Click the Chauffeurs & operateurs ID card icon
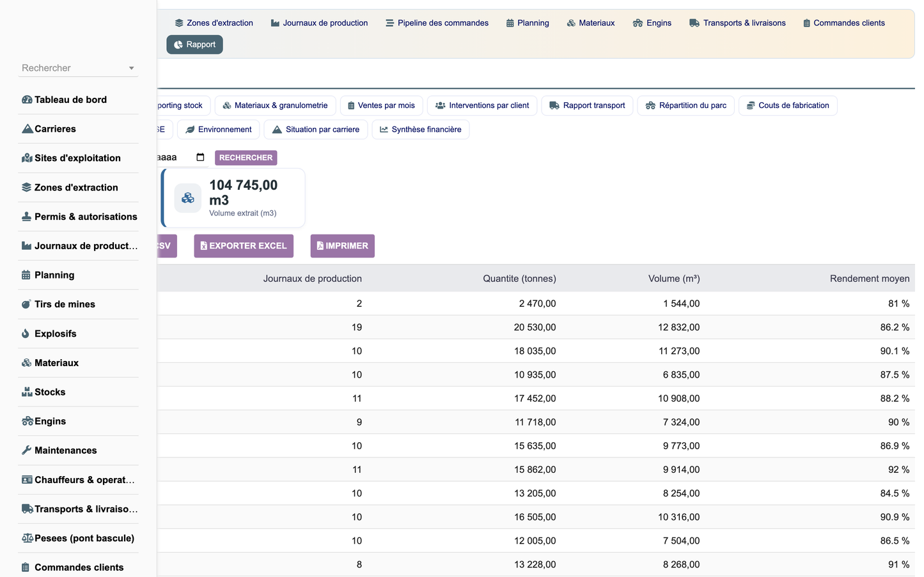The width and height of the screenshot is (924, 577). point(27,480)
